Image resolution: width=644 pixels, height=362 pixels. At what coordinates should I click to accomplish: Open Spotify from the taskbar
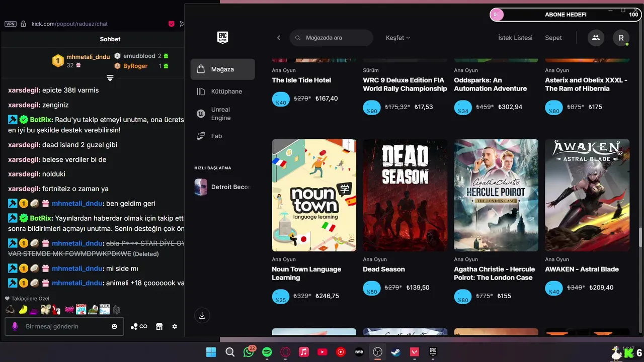(x=267, y=352)
